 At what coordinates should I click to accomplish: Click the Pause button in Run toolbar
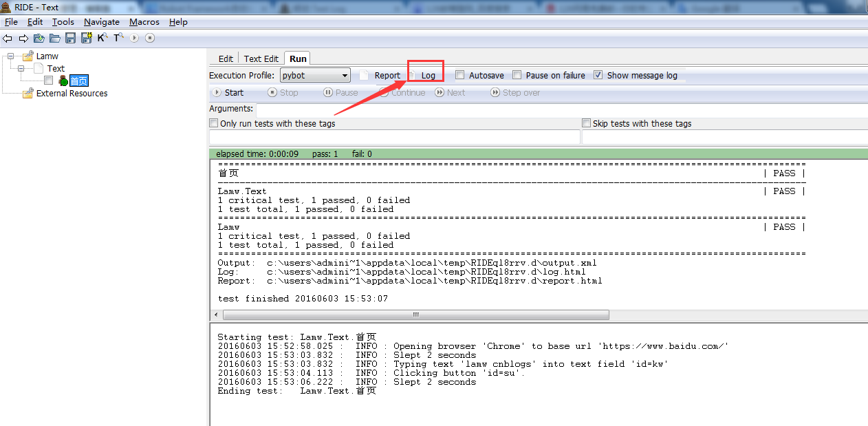click(341, 93)
